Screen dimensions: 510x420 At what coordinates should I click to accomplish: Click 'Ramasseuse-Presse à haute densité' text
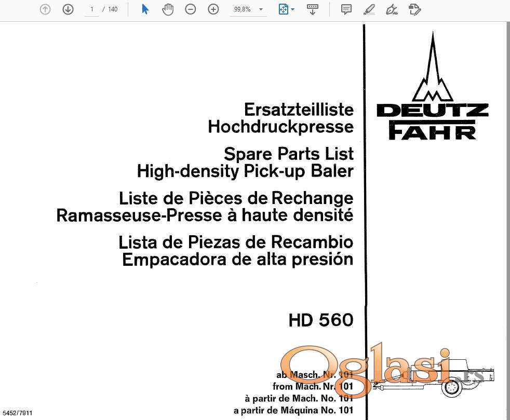tap(205, 215)
